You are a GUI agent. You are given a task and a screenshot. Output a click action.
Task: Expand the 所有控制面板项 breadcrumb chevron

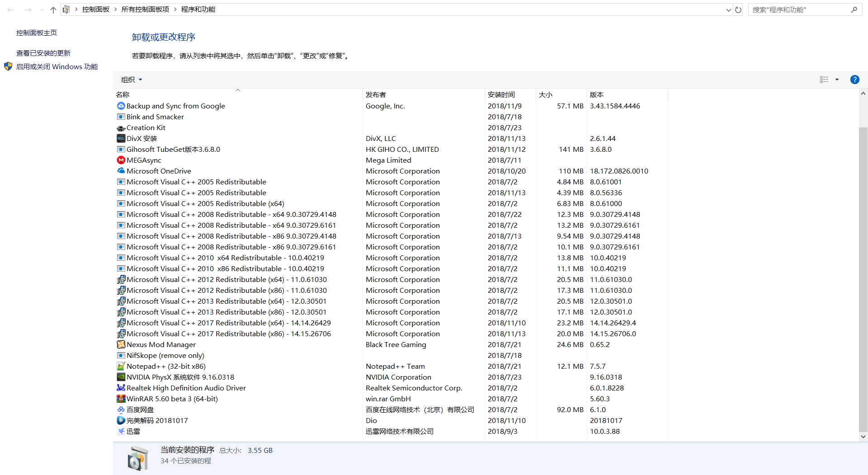click(175, 9)
